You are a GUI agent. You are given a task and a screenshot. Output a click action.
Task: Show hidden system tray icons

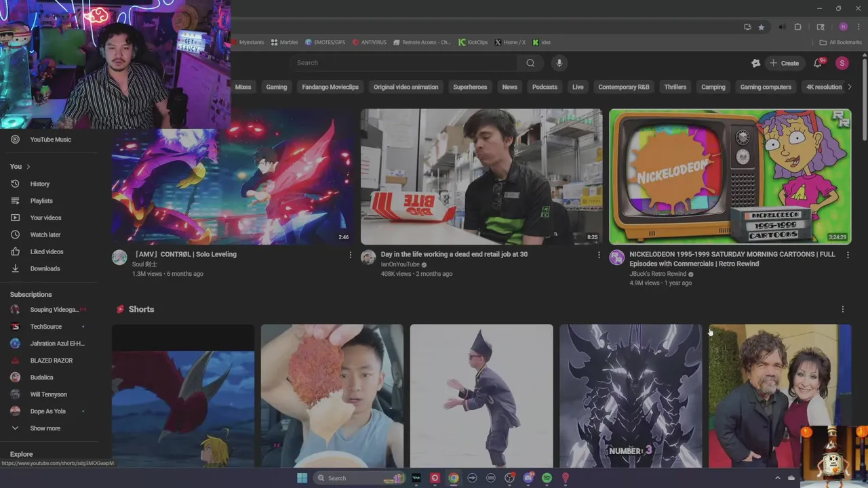click(777, 478)
